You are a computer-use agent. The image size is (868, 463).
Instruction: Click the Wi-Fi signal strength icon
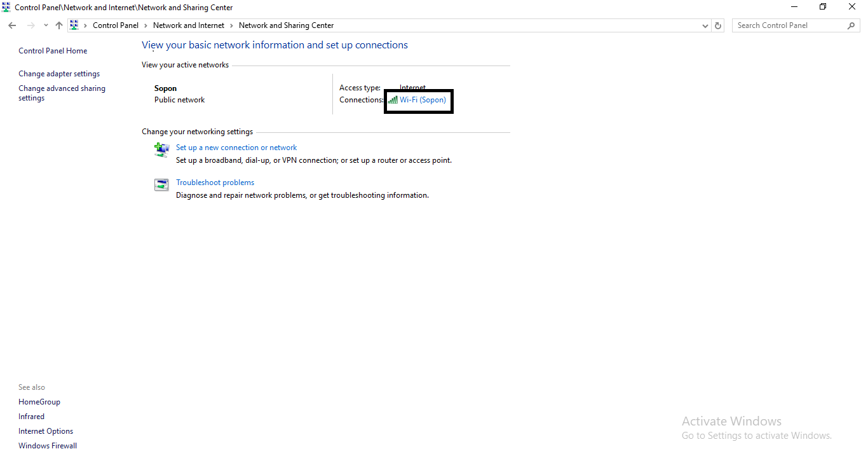click(x=393, y=100)
